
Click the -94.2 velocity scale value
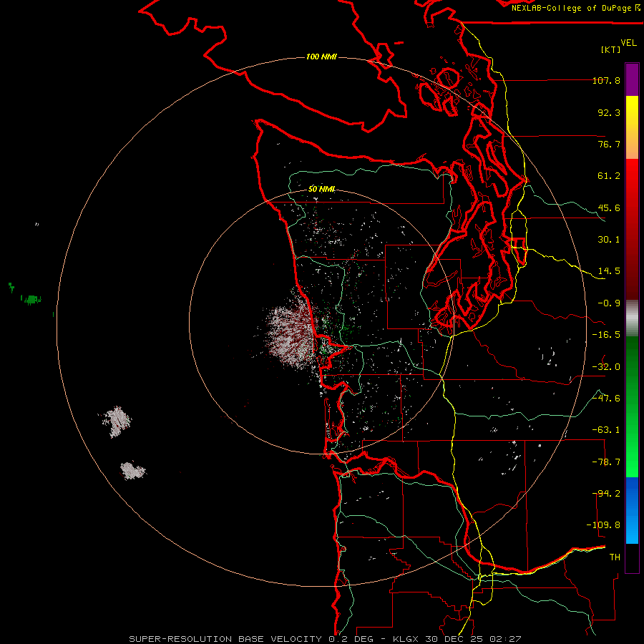click(606, 494)
